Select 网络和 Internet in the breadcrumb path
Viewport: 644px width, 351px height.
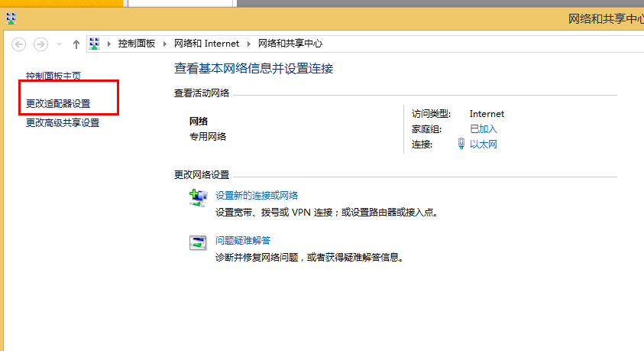[x=206, y=44]
